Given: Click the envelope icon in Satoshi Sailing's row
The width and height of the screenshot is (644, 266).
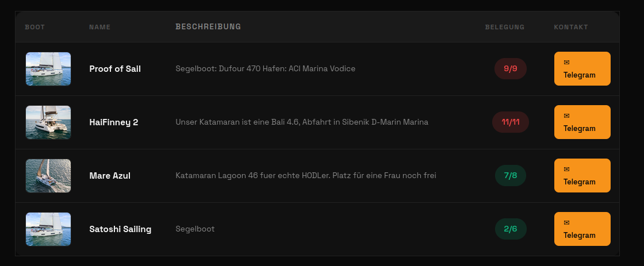Looking at the screenshot, I should click(x=566, y=222).
